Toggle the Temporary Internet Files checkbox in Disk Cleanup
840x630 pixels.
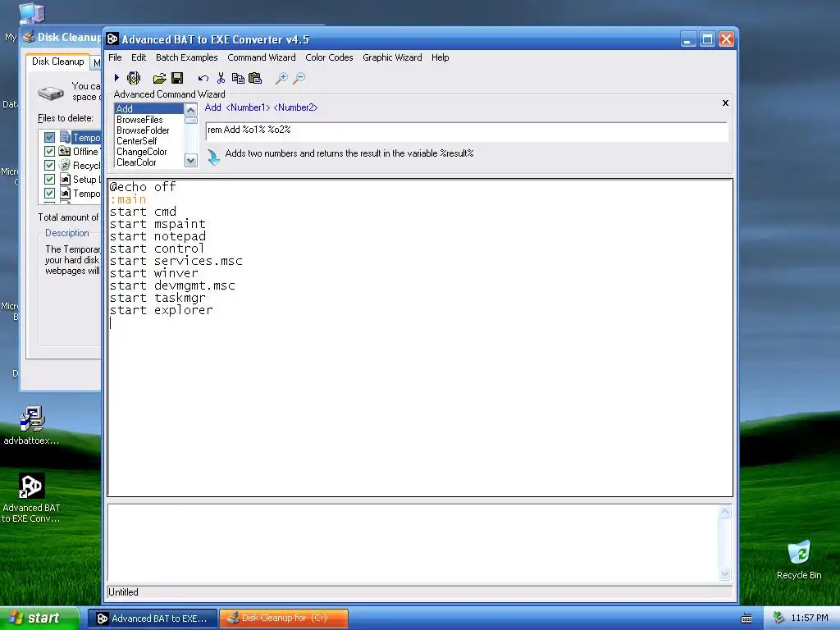[49, 138]
